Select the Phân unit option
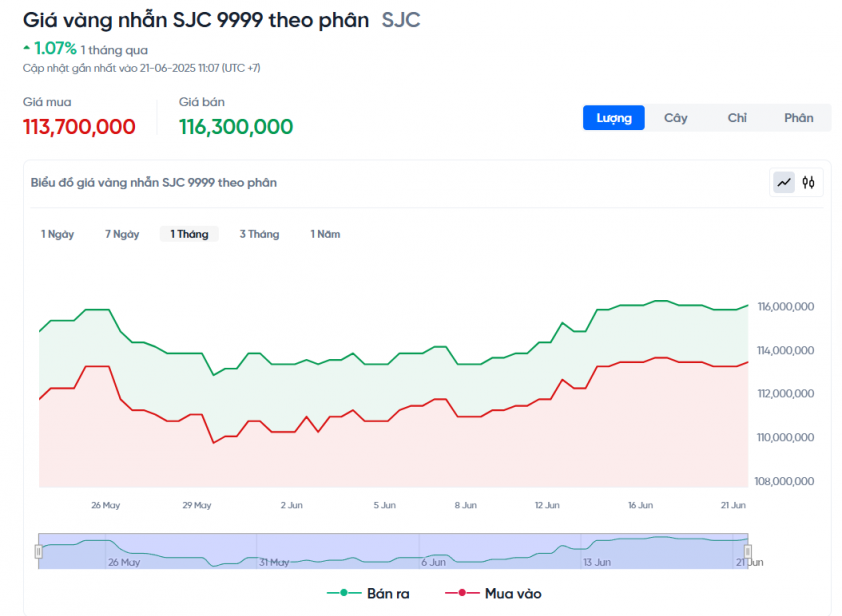Image resolution: width=842 pixels, height=616 pixels. point(799,118)
